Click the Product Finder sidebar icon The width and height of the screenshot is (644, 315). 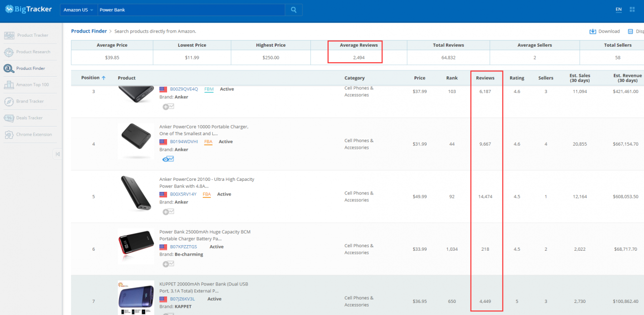tap(9, 68)
